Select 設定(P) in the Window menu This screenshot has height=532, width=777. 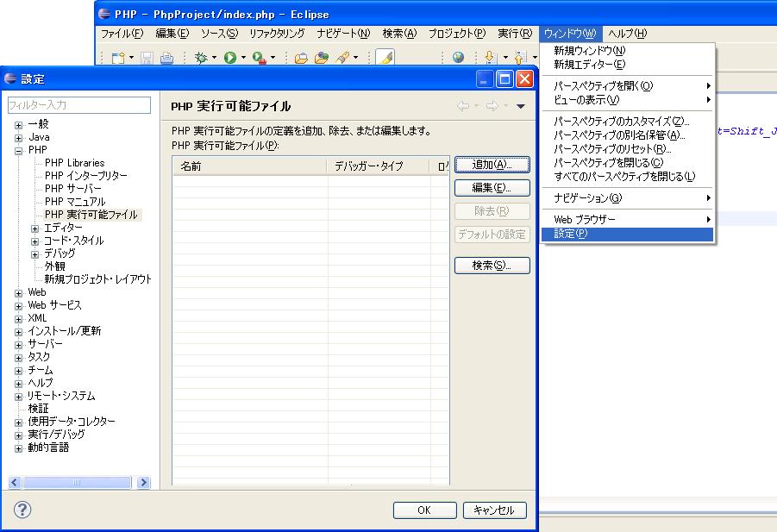click(627, 234)
